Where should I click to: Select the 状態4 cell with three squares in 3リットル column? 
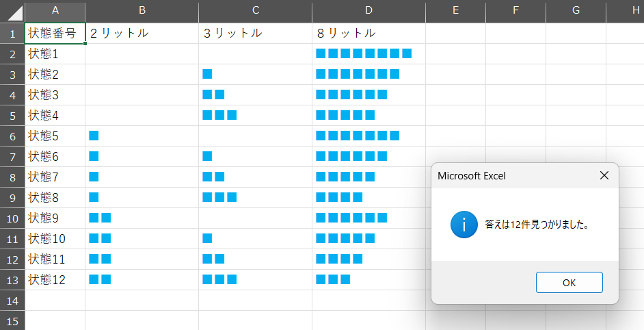tap(256, 116)
